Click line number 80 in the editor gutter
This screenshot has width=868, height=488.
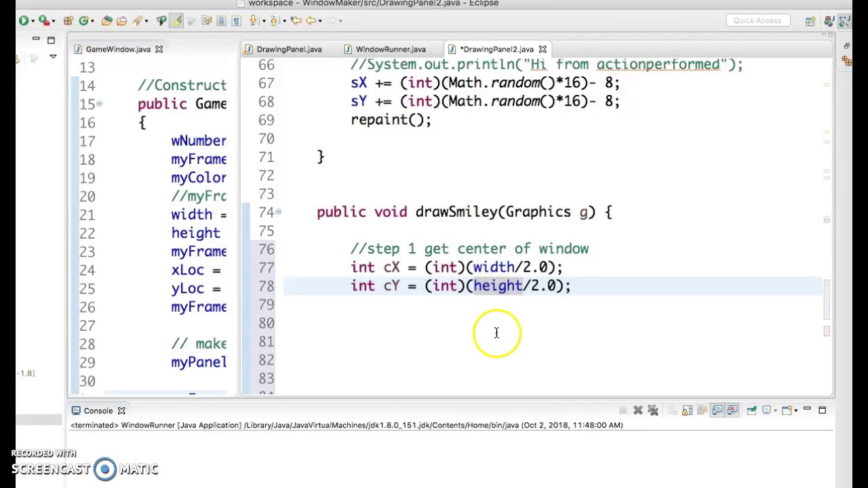[x=266, y=323]
